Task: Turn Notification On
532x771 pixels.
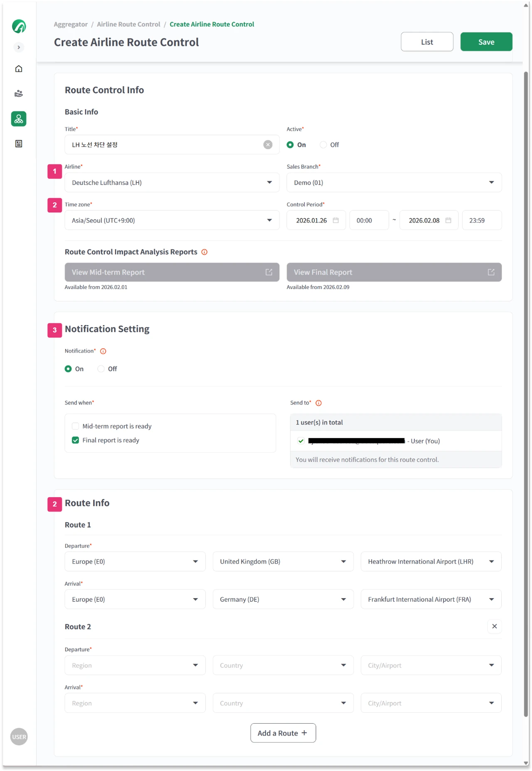Action: pos(68,369)
